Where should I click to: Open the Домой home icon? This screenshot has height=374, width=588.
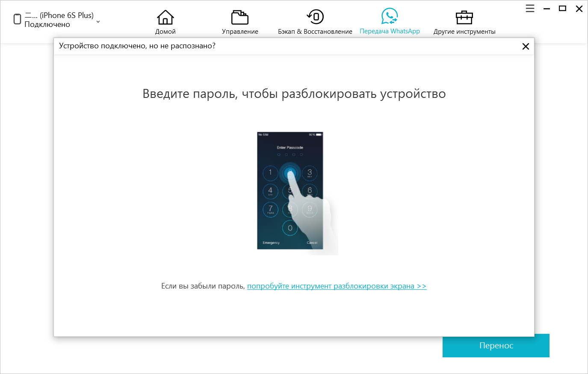pos(165,18)
